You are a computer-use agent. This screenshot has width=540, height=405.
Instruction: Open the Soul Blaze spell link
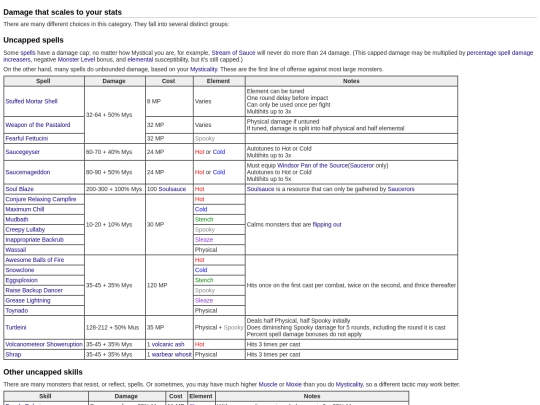coord(20,189)
